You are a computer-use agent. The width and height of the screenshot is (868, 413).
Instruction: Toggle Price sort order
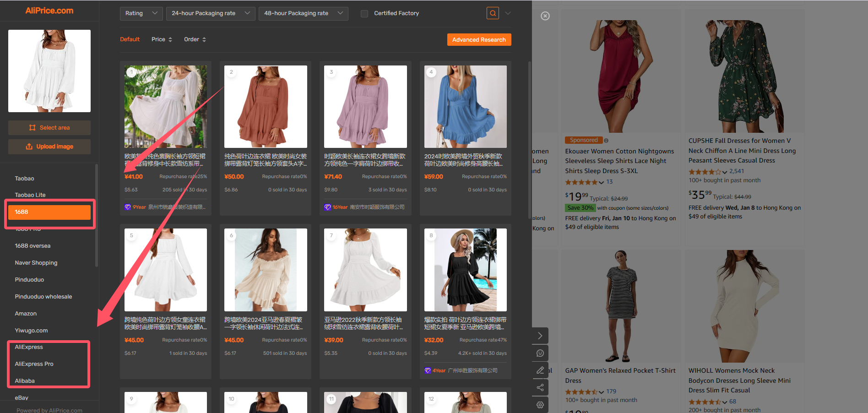coord(162,39)
